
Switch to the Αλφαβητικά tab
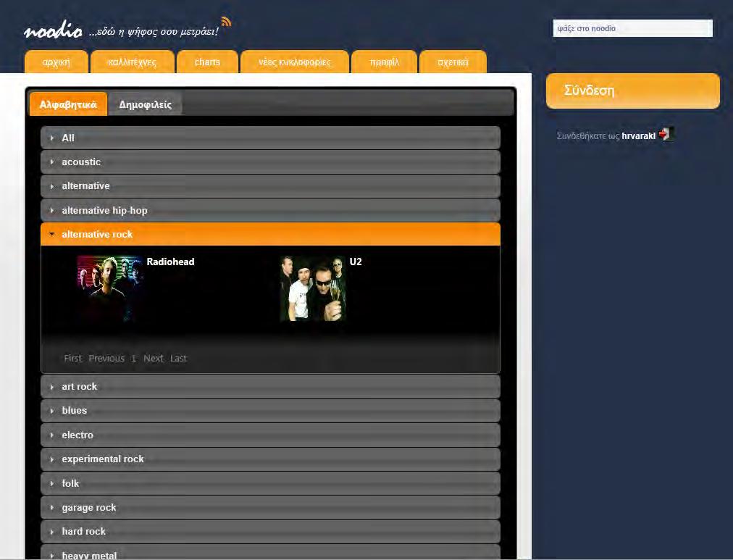tap(68, 104)
